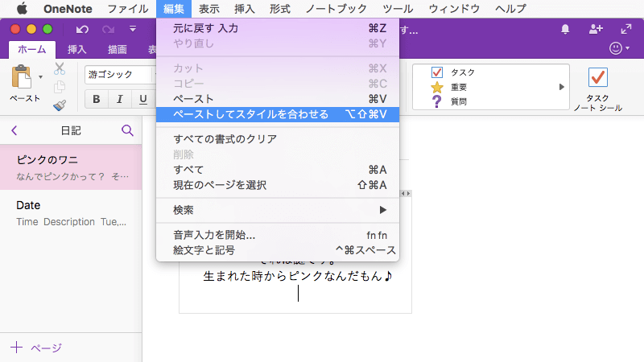Switch to the 描画 ribbon tab
This screenshot has width=644, height=362.
[117, 50]
